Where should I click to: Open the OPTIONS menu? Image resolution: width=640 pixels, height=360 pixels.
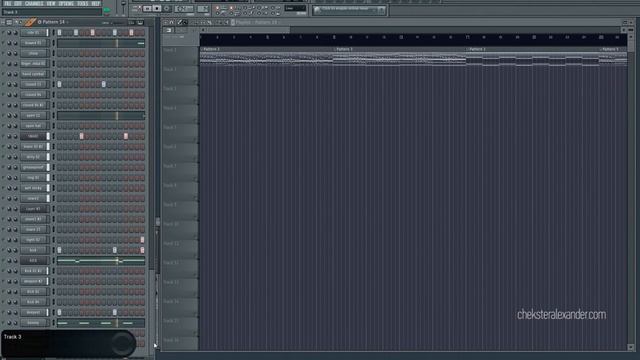pyautogui.click(x=66, y=3)
